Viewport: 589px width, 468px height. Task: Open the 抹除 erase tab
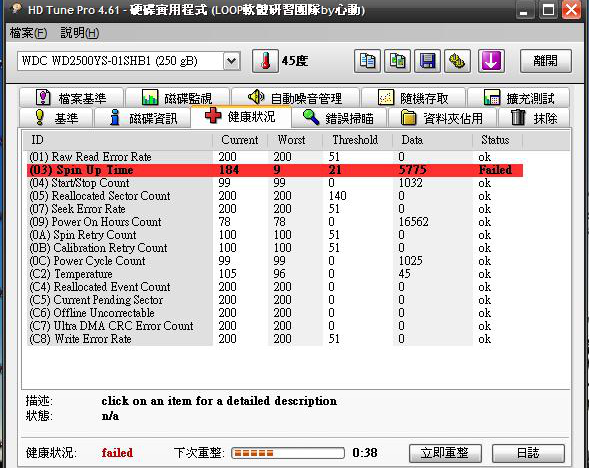pyautogui.click(x=534, y=118)
